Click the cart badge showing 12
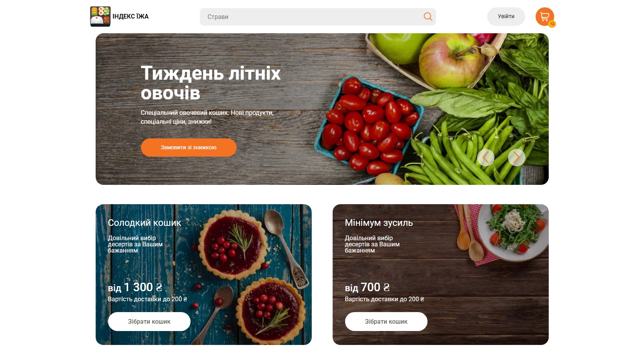Viewport: 644px width, 355px height. pos(552,24)
